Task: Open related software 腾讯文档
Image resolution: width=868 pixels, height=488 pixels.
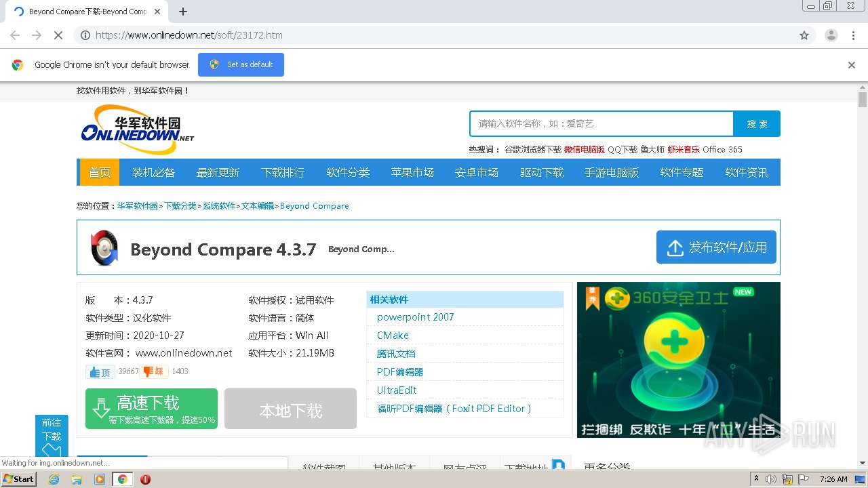Action: pos(396,354)
